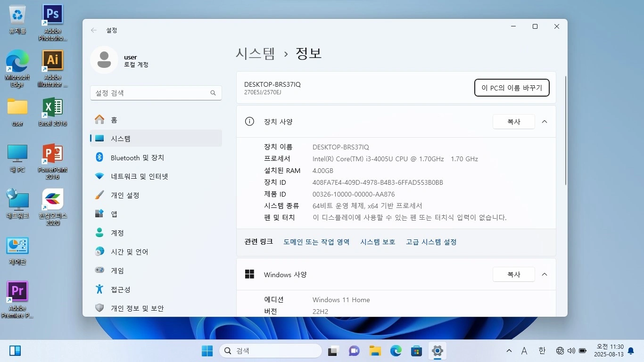Show hidden system tray icons
This screenshot has width=644, height=362.
509,351
